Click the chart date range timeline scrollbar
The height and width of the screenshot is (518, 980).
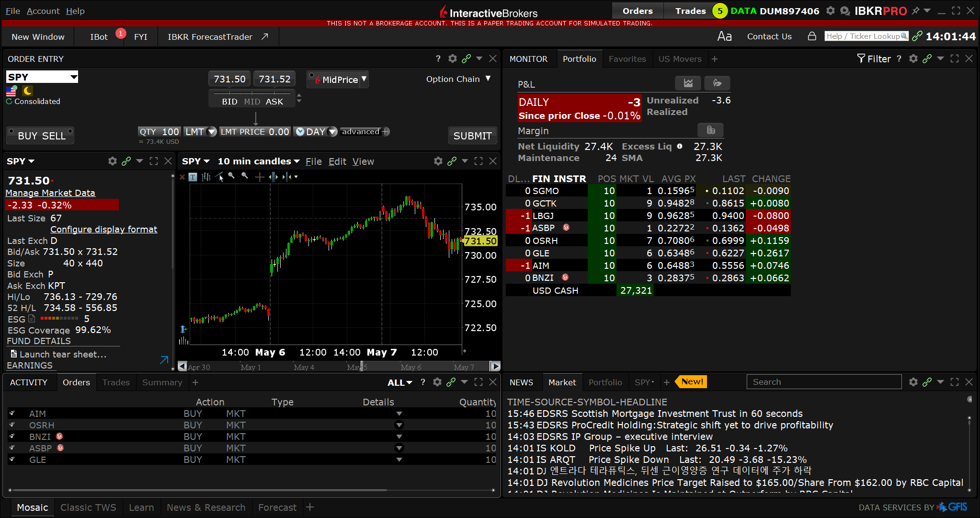(x=339, y=367)
